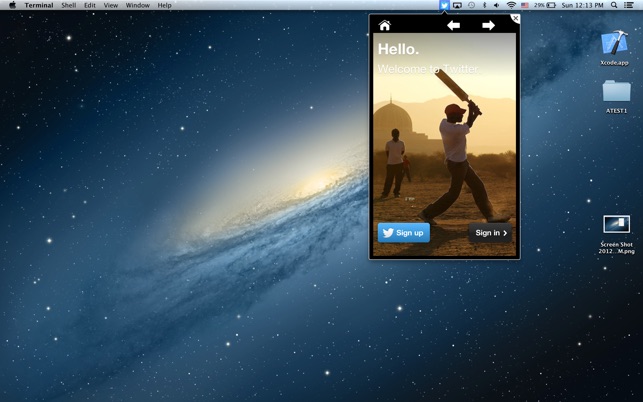This screenshot has width=643, height=402.
Task: Open the US flag input source menu
Action: click(x=524, y=5)
